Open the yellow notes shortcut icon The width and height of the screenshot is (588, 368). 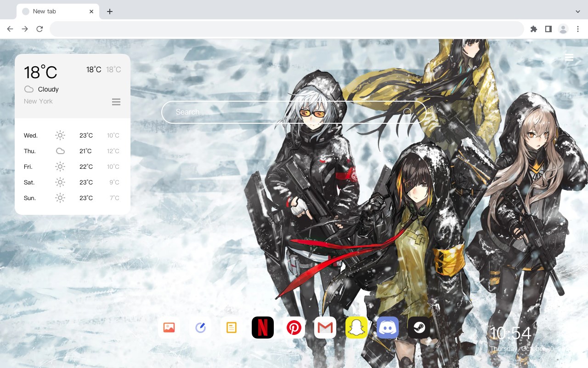pos(232,328)
